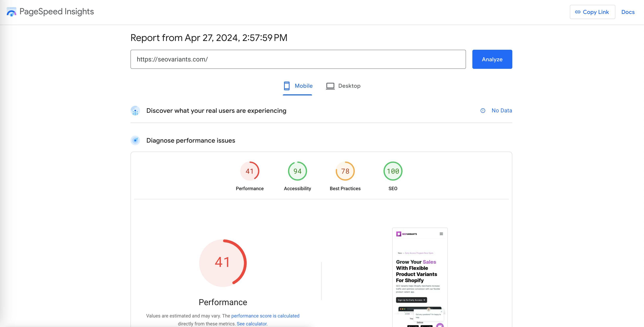Click the report date heading text
The width and height of the screenshot is (644, 327).
[x=209, y=38]
